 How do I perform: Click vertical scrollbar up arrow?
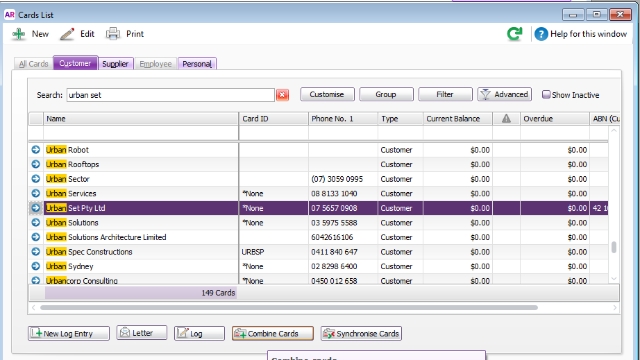coord(613,131)
